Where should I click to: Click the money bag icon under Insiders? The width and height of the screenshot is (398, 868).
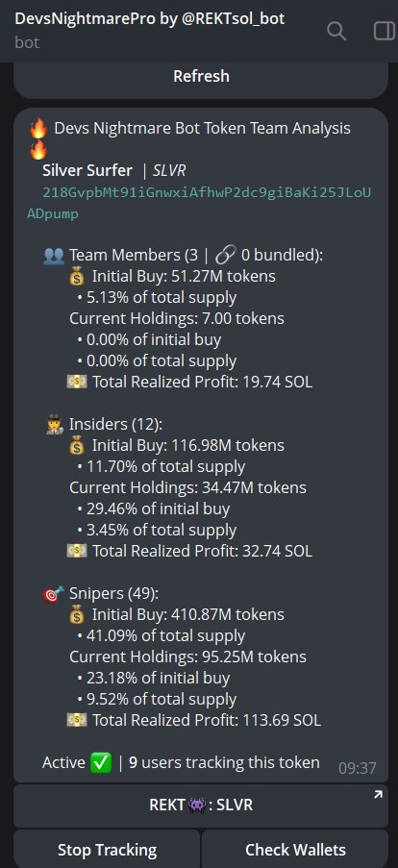[77, 446]
